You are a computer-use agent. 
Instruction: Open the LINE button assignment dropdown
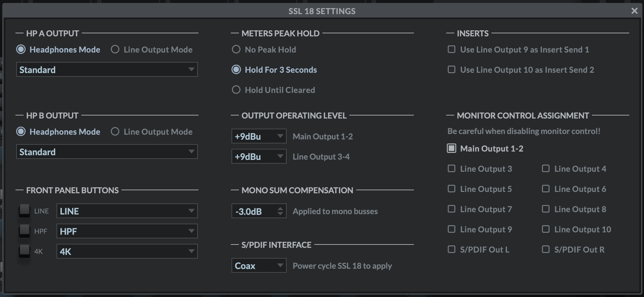(127, 211)
